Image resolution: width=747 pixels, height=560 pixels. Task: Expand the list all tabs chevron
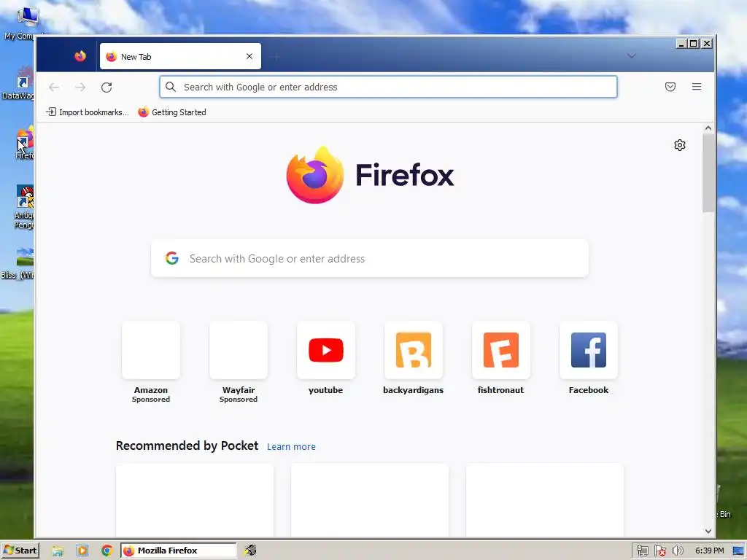pos(632,56)
